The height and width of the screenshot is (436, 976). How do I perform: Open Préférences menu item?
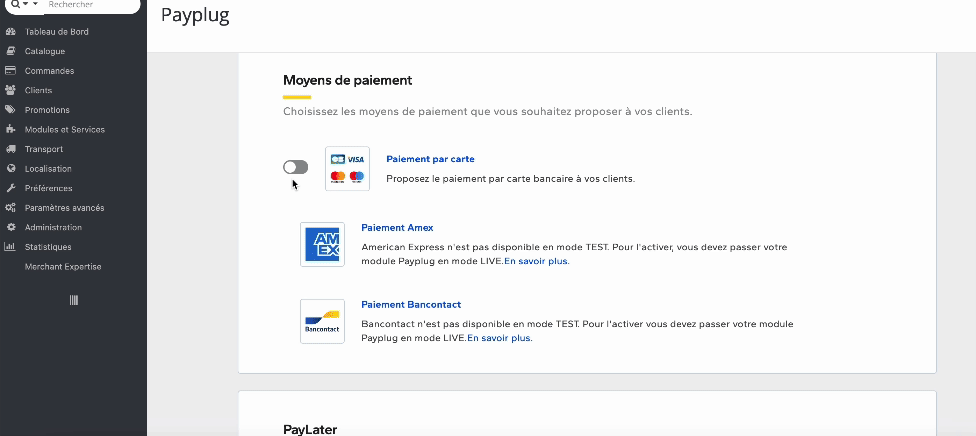(49, 188)
